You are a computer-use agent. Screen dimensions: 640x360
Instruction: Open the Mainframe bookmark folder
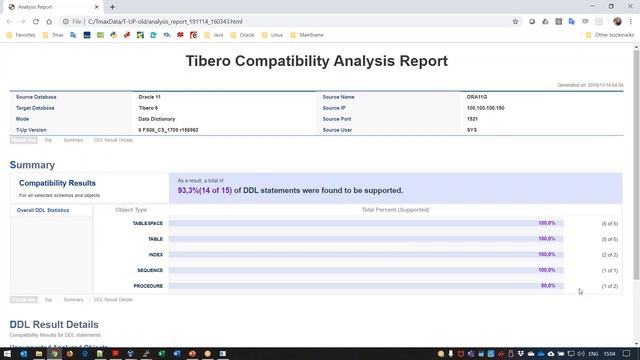coord(307,35)
